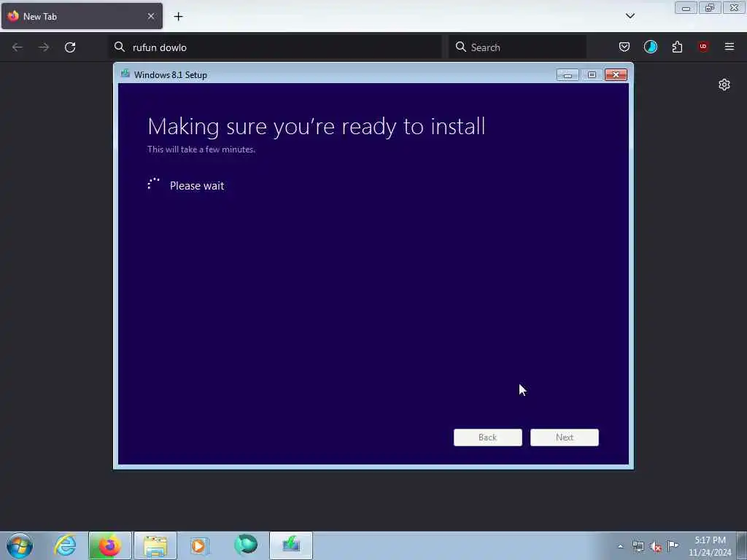Open the green round app taskbar icon
Image resolution: width=747 pixels, height=560 pixels.
click(246, 545)
